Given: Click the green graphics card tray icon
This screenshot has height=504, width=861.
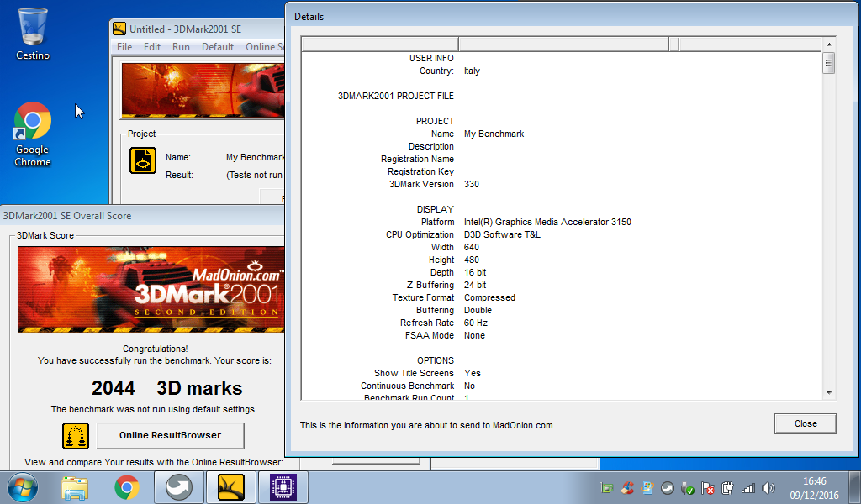Looking at the screenshot, I should [607, 487].
